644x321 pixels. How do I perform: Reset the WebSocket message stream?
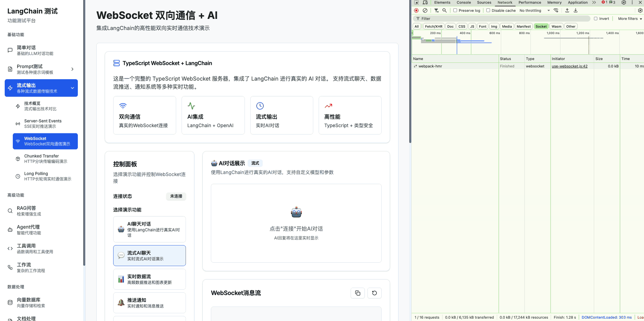coord(375,293)
